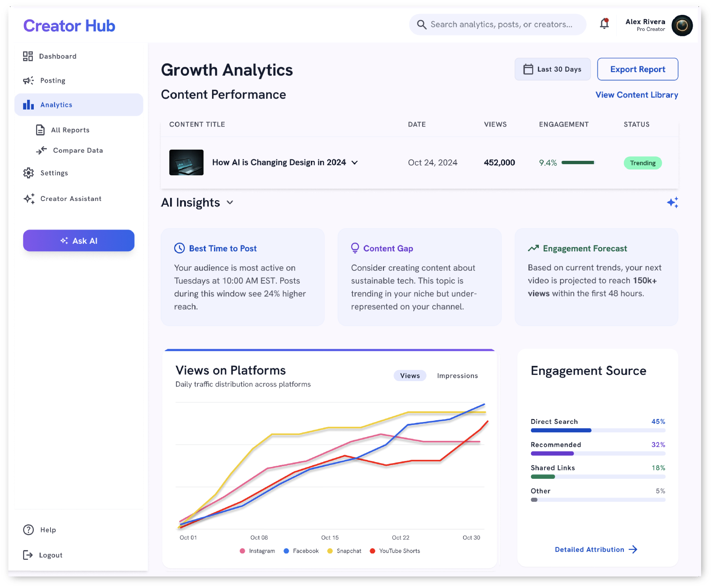The width and height of the screenshot is (713, 588).
Task: Click the Help question mark icon
Action: pyautogui.click(x=28, y=530)
